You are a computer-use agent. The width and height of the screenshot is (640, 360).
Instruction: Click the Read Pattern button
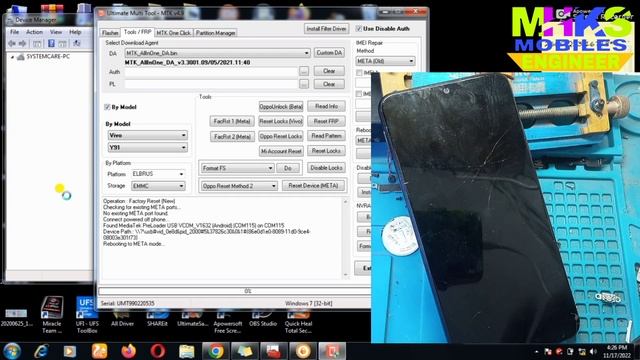pyautogui.click(x=326, y=136)
